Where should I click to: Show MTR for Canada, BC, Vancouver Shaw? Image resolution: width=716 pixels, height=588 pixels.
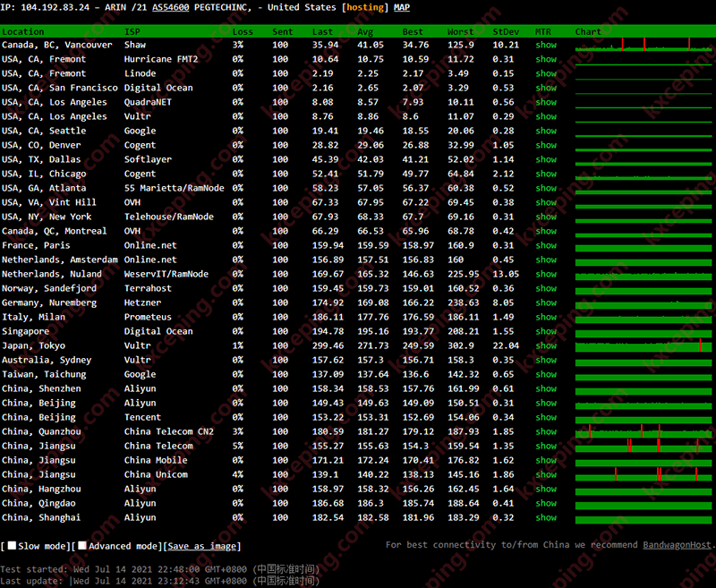point(546,45)
